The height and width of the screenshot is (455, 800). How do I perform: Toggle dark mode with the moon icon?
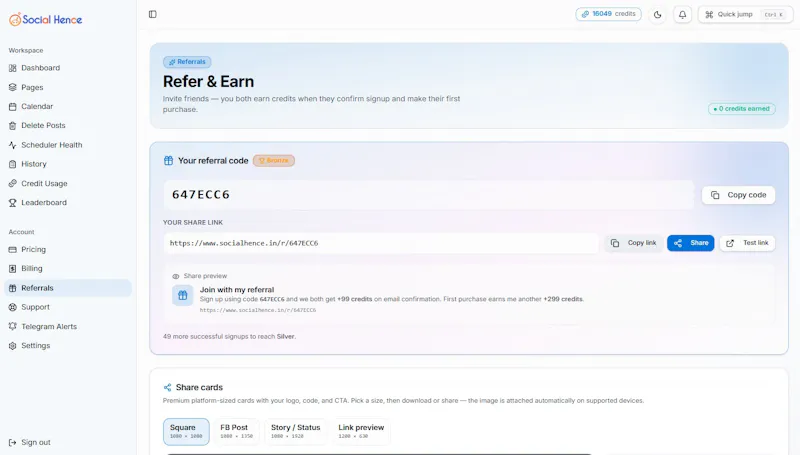pos(658,15)
